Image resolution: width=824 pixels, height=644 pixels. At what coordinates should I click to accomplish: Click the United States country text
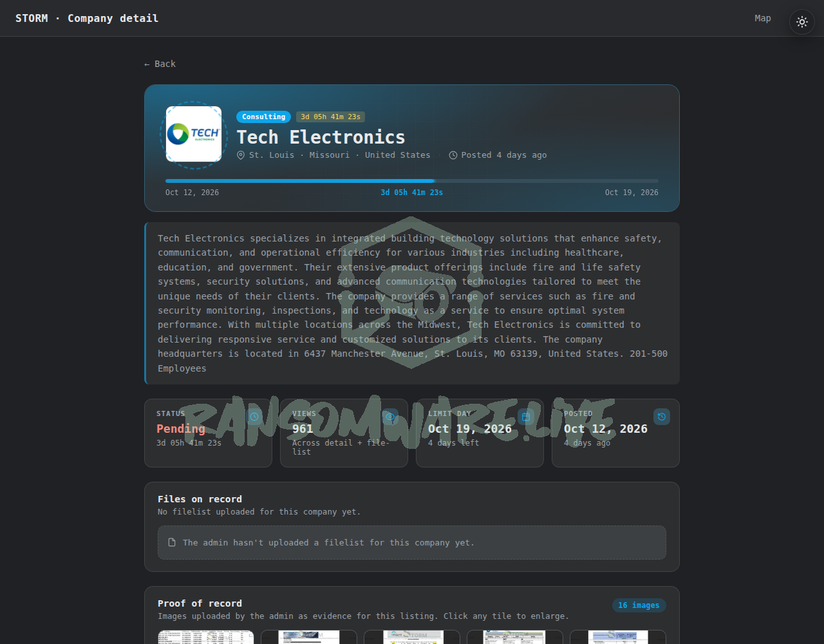coord(397,155)
